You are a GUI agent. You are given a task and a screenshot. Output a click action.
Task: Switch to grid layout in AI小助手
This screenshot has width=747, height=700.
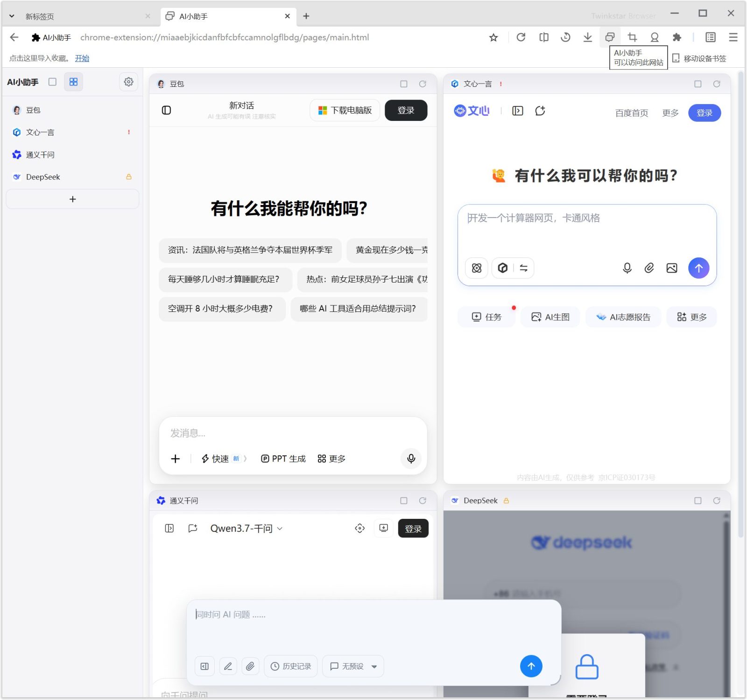coord(73,82)
